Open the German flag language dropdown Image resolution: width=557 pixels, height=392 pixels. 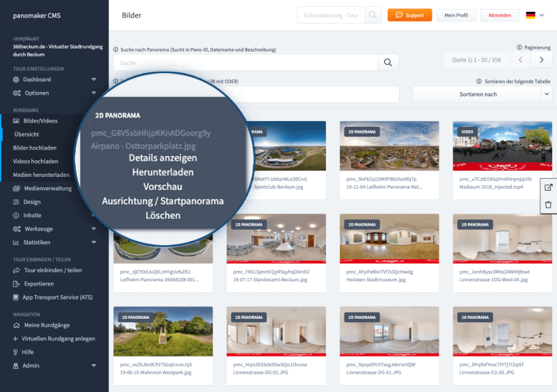[x=535, y=15]
